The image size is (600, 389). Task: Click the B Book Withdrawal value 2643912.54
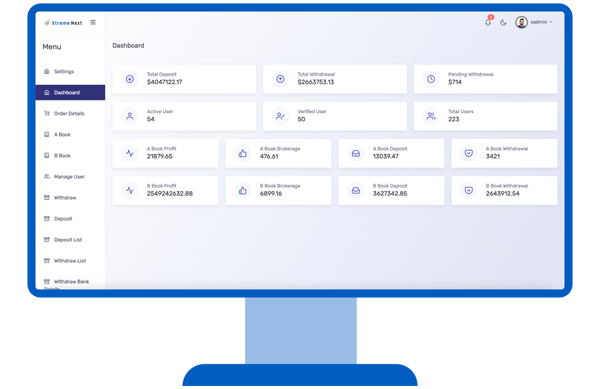503,194
